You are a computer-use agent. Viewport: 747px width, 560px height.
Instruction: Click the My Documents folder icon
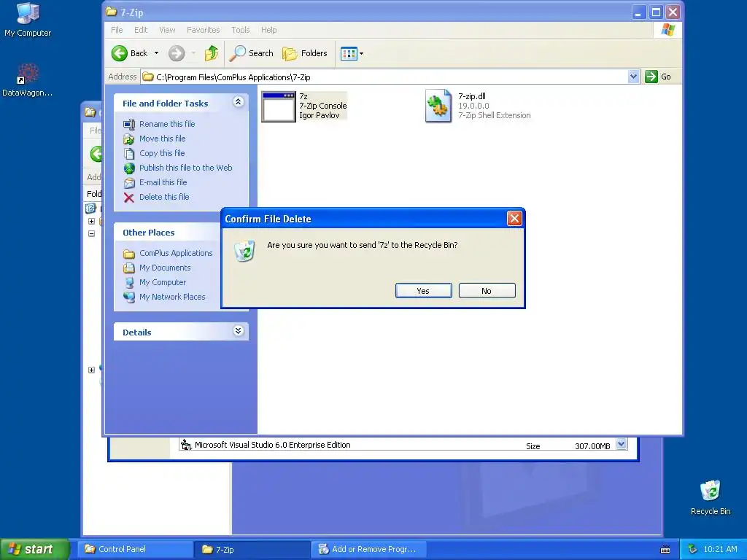[129, 268]
